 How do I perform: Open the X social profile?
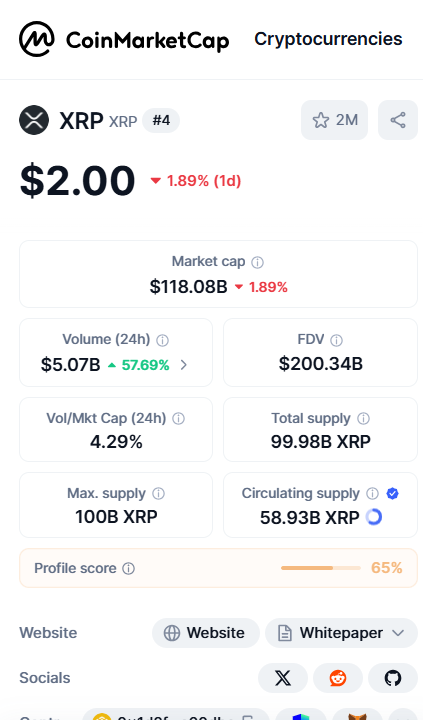[283, 678]
